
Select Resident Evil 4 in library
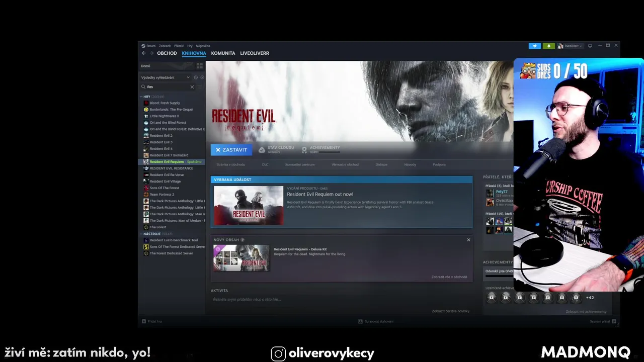click(161, 149)
